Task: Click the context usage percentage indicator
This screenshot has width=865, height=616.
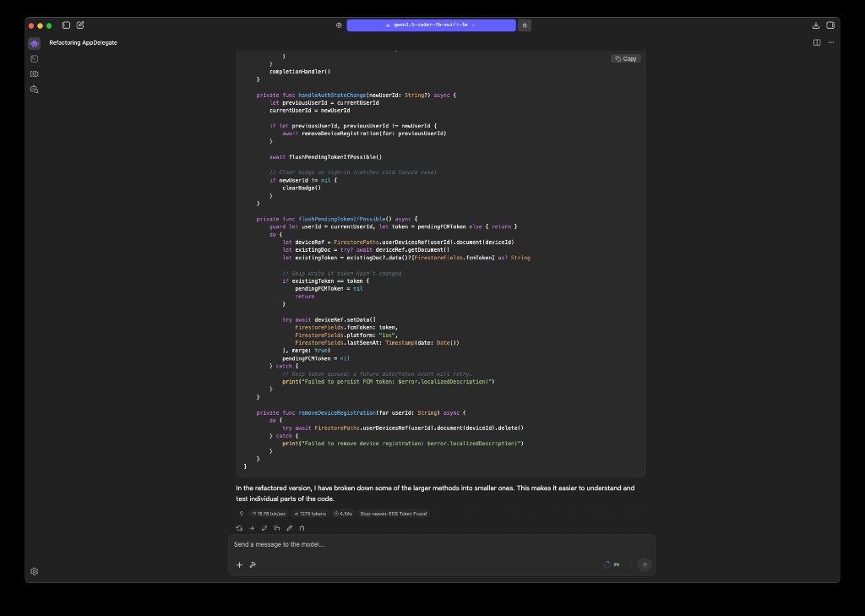Action: click(x=612, y=564)
